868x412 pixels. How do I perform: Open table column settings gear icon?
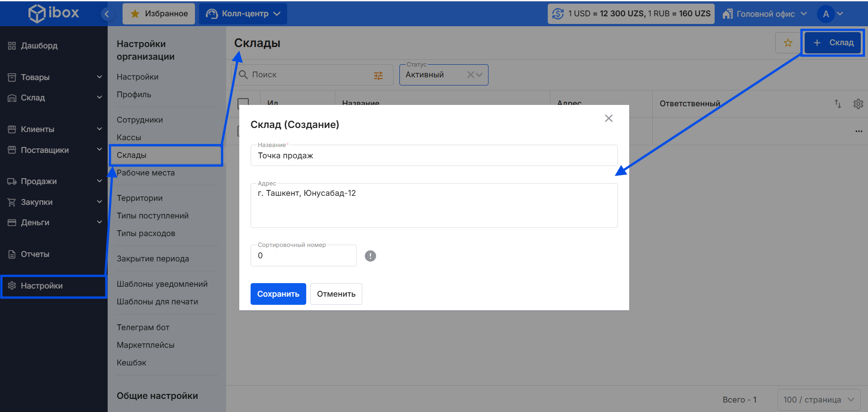[x=858, y=104]
